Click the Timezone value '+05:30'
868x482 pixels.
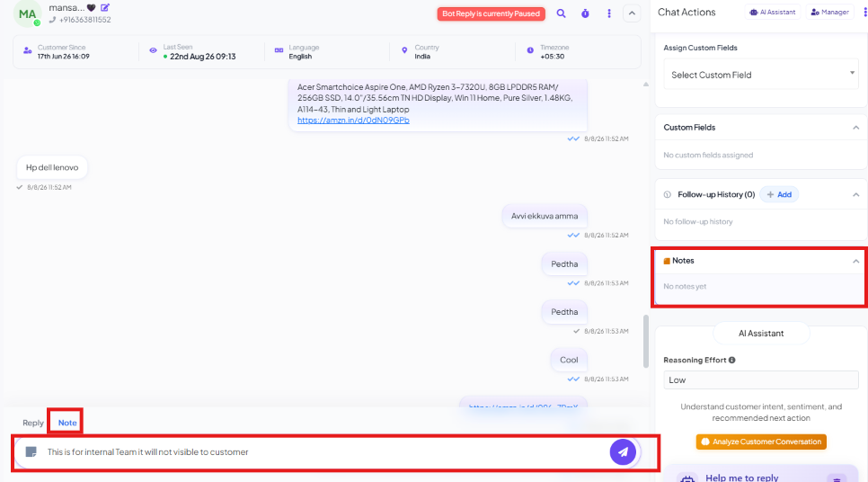click(x=552, y=57)
